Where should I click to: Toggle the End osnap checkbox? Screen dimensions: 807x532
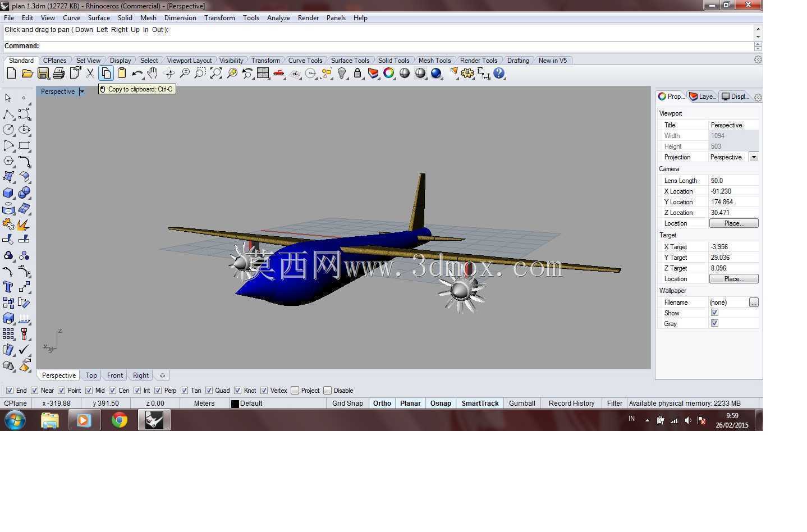10,391
